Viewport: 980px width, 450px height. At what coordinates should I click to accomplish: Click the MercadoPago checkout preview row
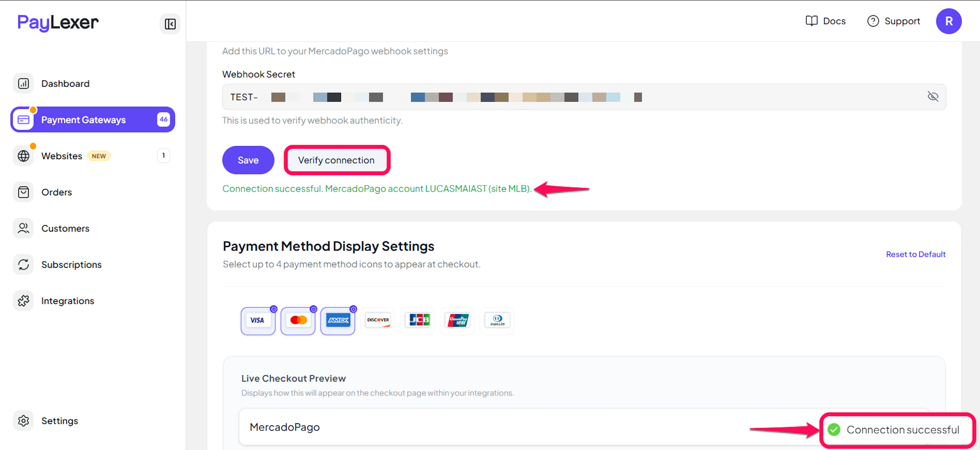[x=584, y=427]
